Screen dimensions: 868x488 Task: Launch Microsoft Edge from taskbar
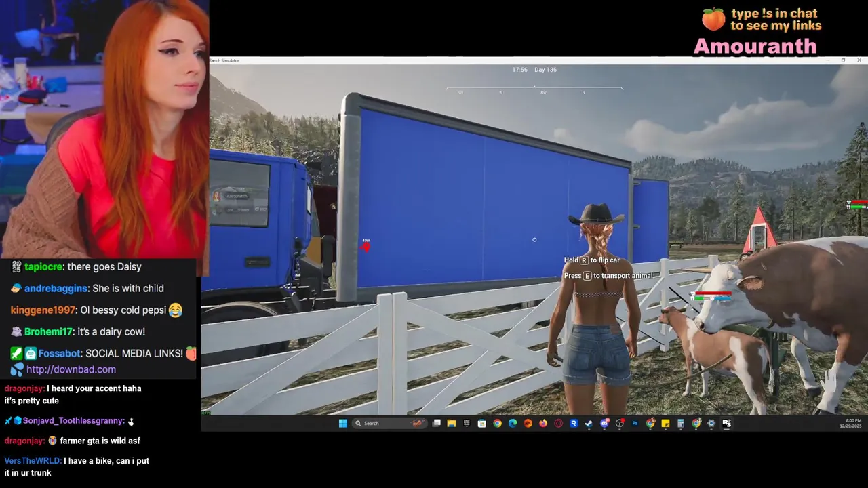(x=513, y=423)
